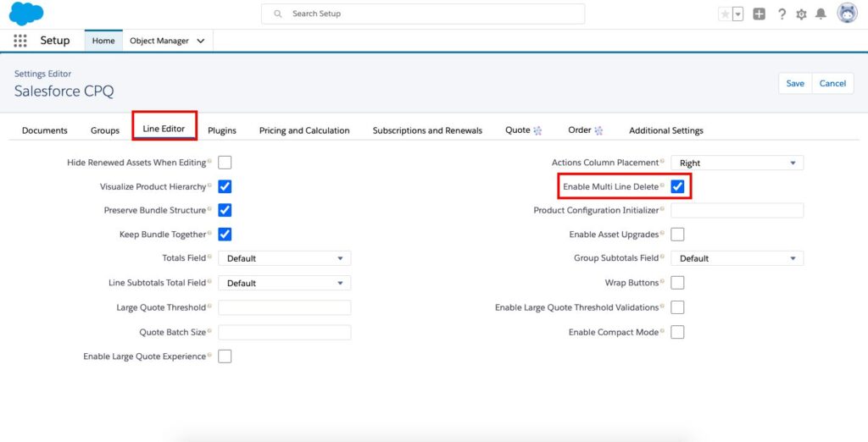868x442 pixels.
Task: Click the info icon beside Enable Compact Mode
Action: point(662,331)
